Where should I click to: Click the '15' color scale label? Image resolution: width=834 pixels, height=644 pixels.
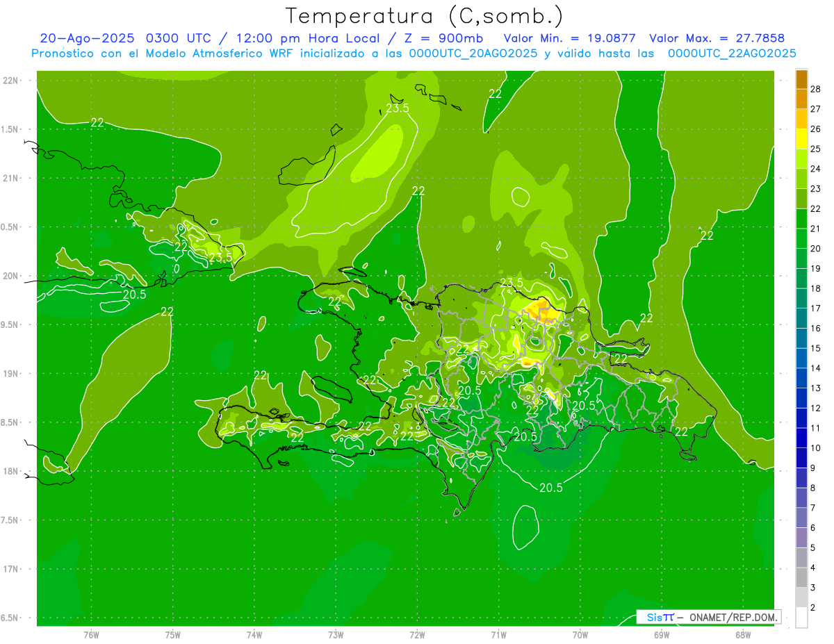click(816, 348)
